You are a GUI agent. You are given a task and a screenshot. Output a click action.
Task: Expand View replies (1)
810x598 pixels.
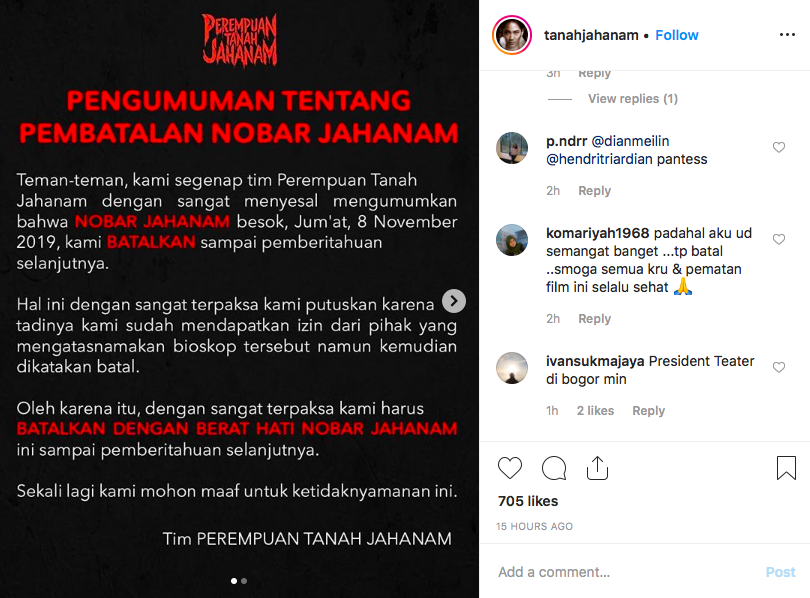click(633, 99)
